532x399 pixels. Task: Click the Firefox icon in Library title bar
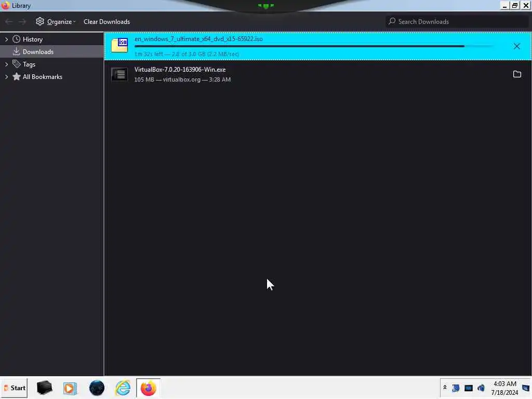click(x=5, y=5)
